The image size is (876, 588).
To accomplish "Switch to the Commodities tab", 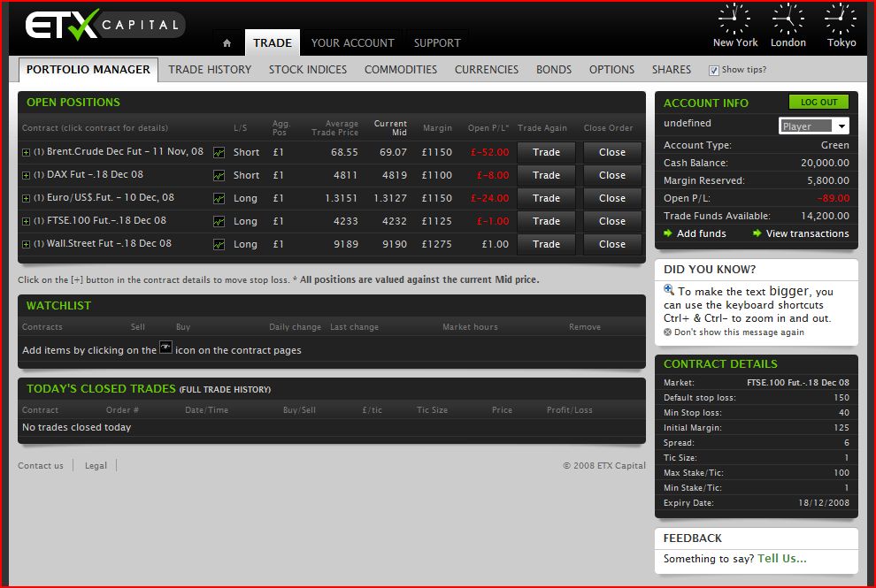I will pyautogui.click(x=400, y=69).
